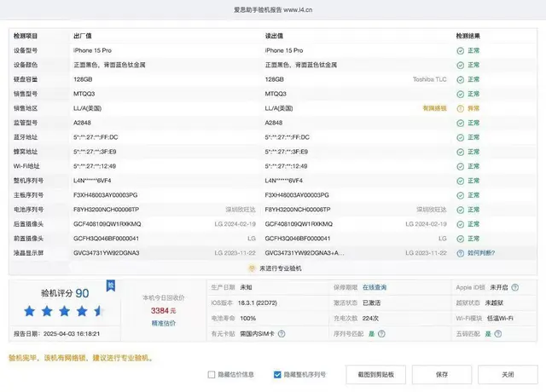The width and height of the screenshot is (546, 392).
Task: Uncheck the 隐藏整机序列号 checkbox
Action: click(277, 375)
